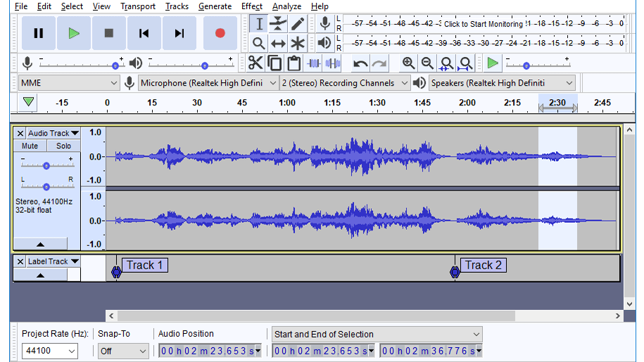Trim audio outside the selection
The height and width of the screenshot is (362, 644).
tap(314, 63)
